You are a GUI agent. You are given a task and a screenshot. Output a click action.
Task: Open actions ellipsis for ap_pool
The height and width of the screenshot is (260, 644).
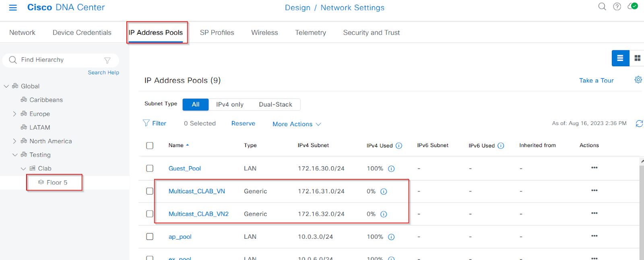coord(594,236)
